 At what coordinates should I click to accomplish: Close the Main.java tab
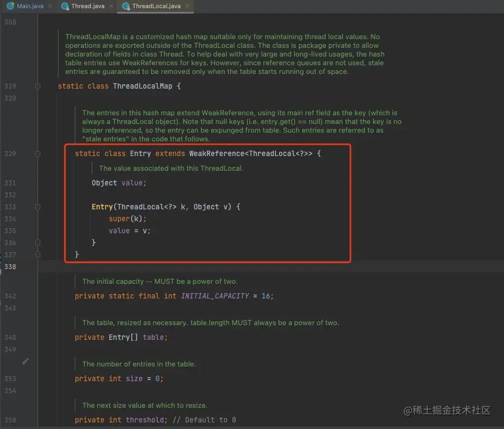50,6
